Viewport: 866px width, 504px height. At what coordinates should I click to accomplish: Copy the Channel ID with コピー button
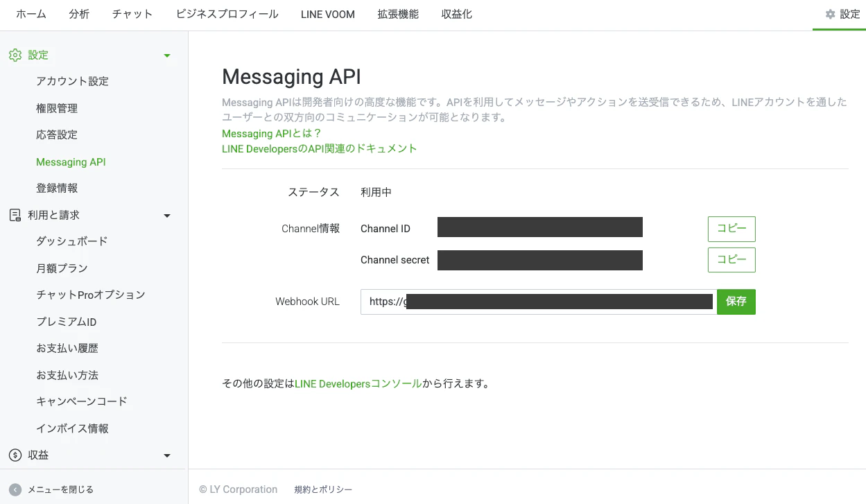(x=731, y=229)
